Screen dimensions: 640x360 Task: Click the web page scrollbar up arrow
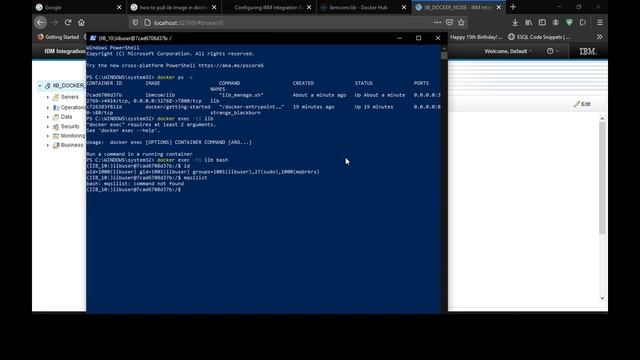coord(602,118)
